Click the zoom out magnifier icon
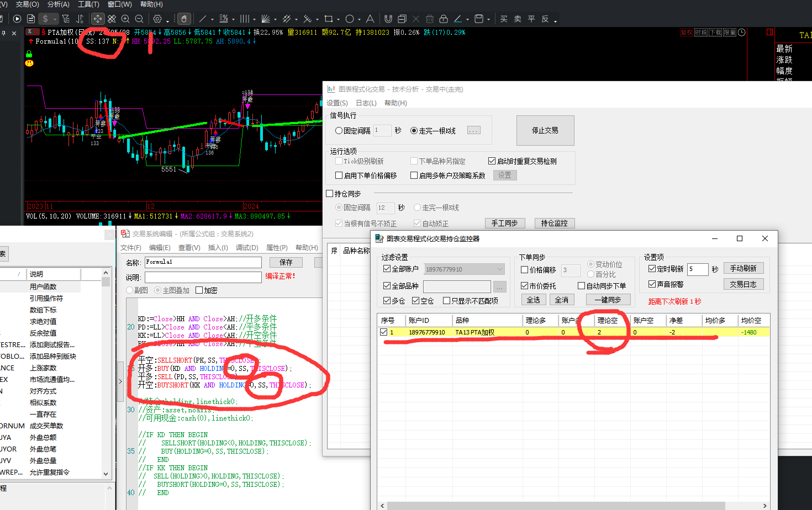Image resolution: width=812 pixels, height=510 pixels. coord(139,19)
